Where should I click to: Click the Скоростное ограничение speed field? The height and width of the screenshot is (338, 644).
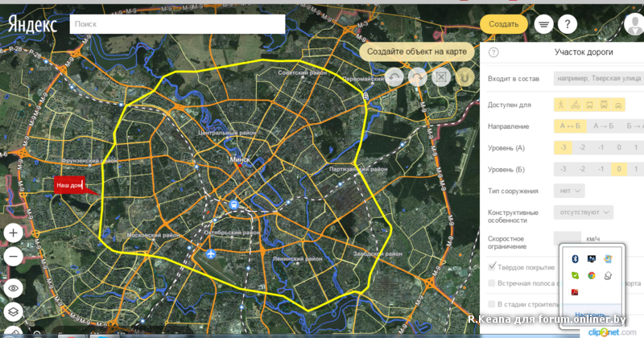(x=568, y=239)
